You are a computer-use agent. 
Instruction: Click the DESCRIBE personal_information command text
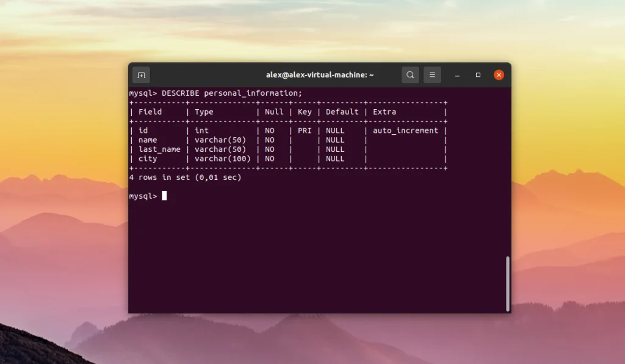click(232, 93)
